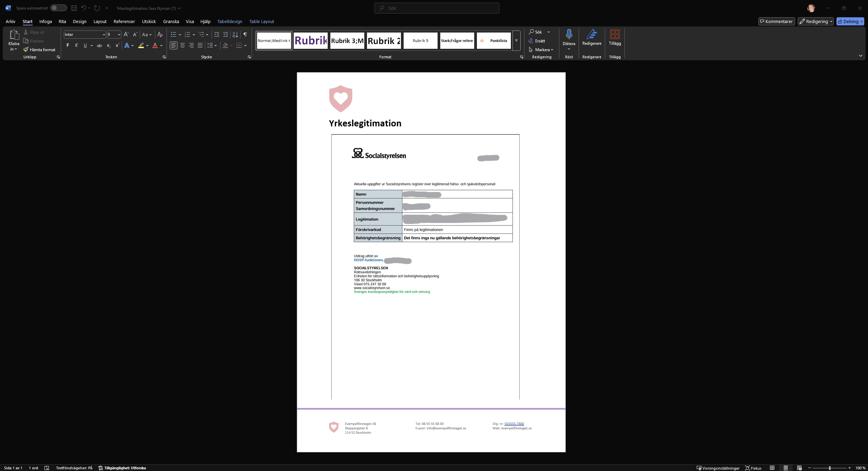The width and height of the screenshot is (868, 471).
Task: Toggle italic formatting button
Action: (x=76, y=45)
